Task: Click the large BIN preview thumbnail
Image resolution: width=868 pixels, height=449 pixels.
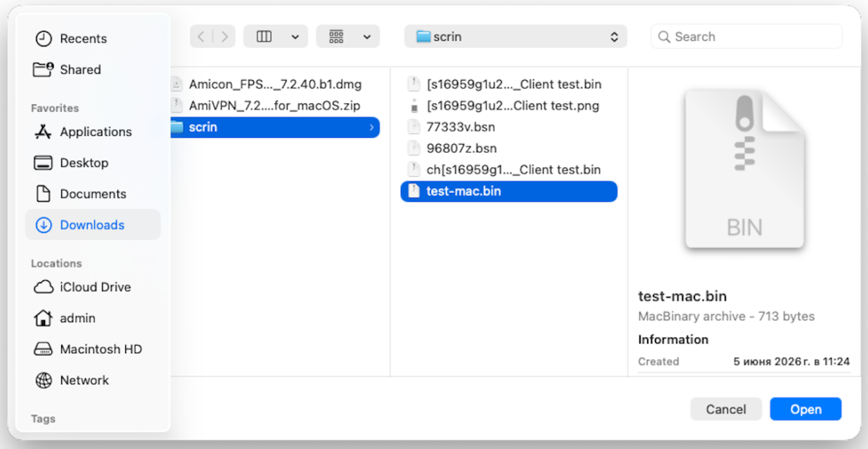Action: click(x=744, y=170)
